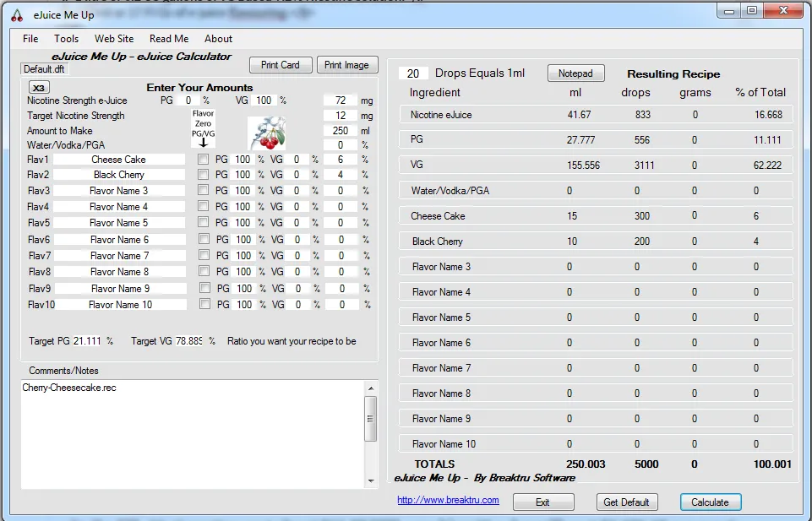Toggle the Flav2 Black Cherry zero PG/VG checkbox
The height and width of the screenshot is (521, 812).
[203, 174]
